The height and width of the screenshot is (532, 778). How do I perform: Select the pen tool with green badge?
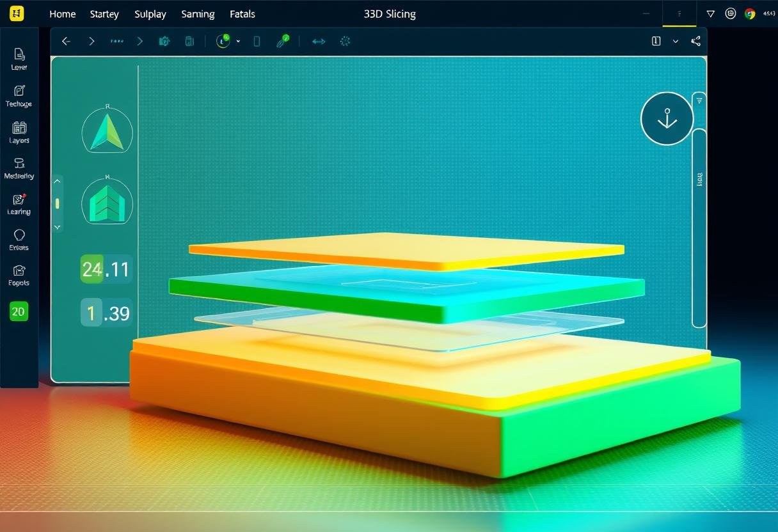(x=282, y=42)
